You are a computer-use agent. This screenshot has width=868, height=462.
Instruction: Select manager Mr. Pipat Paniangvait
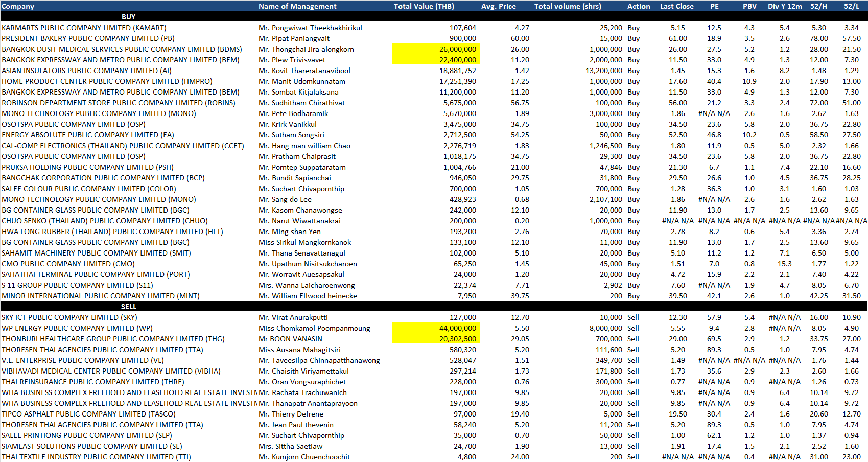pos(294,38)
